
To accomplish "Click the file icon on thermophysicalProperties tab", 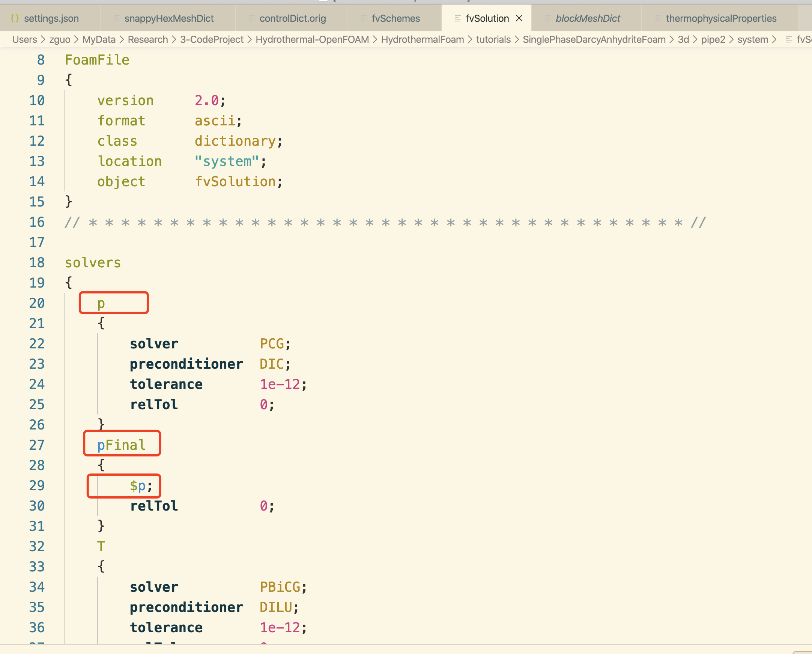I will point(658,18).
